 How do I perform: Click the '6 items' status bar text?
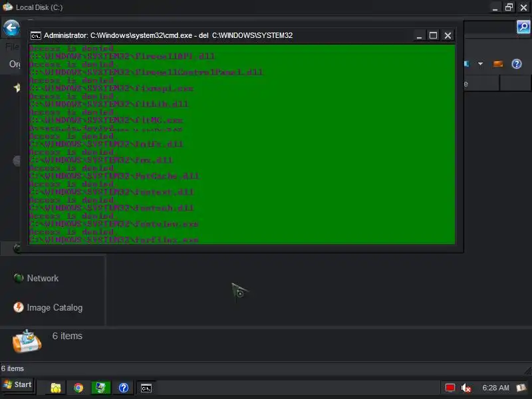point(13,368)
